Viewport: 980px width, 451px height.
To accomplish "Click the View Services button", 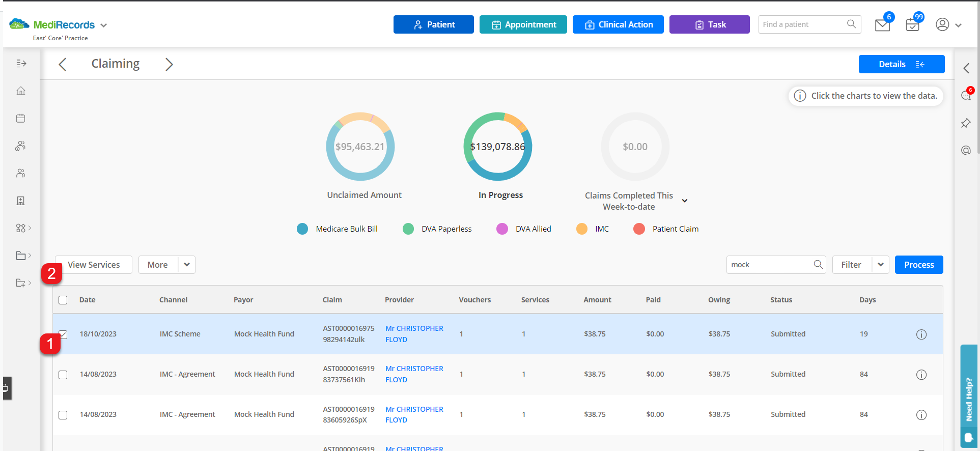I will click(x=94, y=265).
